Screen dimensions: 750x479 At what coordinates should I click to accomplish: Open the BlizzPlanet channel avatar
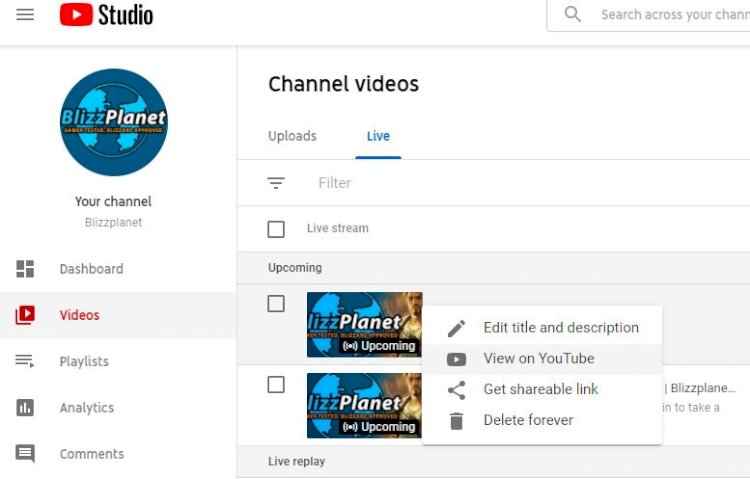114,123
